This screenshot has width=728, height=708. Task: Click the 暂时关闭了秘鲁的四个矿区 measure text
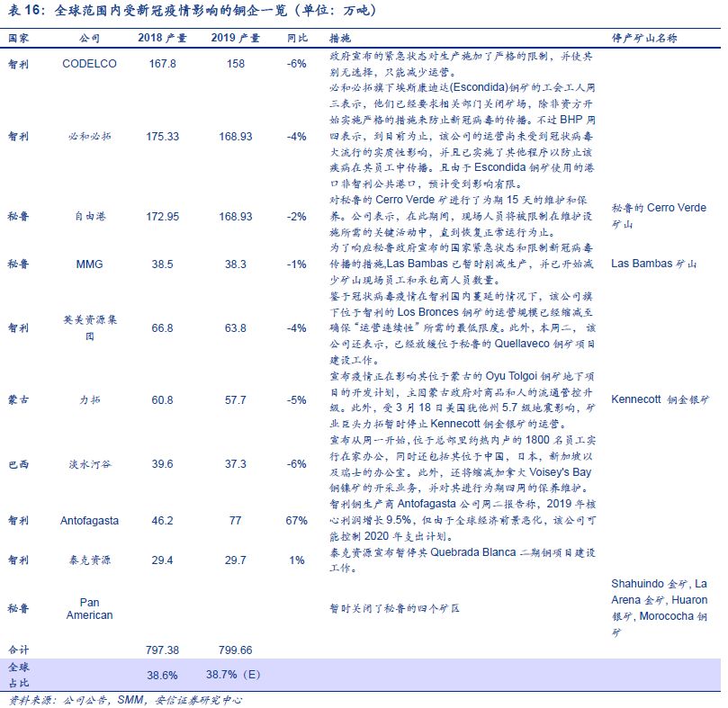point(394,608)
